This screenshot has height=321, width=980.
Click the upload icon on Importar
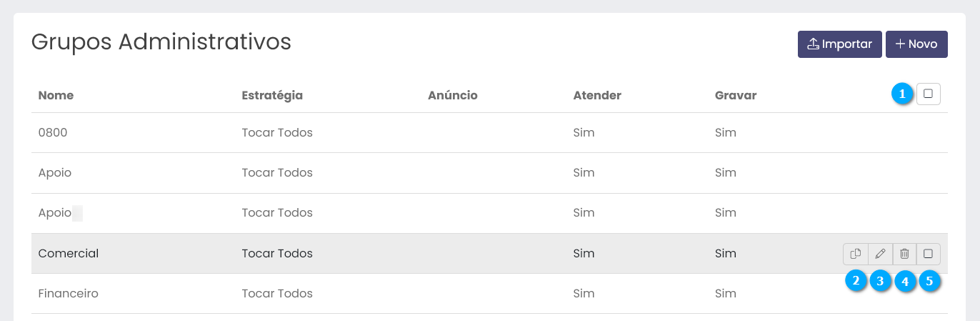[x=813, y=44]
